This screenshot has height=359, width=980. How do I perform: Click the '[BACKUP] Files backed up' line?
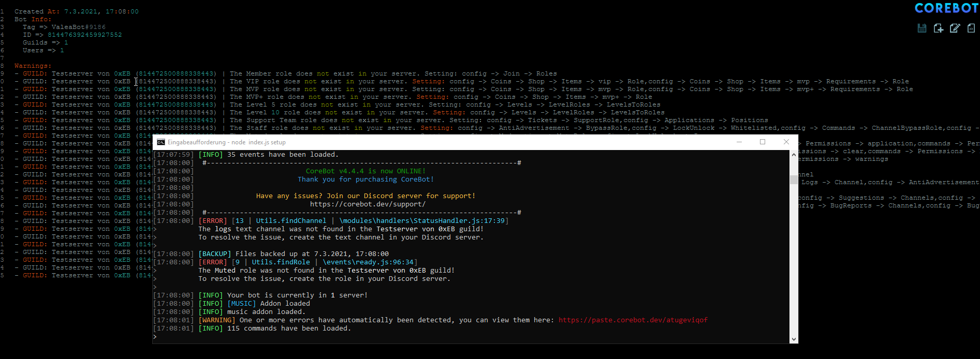point(271,254)
